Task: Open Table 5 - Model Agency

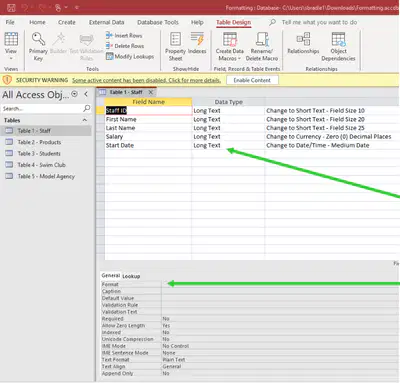Action: 46,176
